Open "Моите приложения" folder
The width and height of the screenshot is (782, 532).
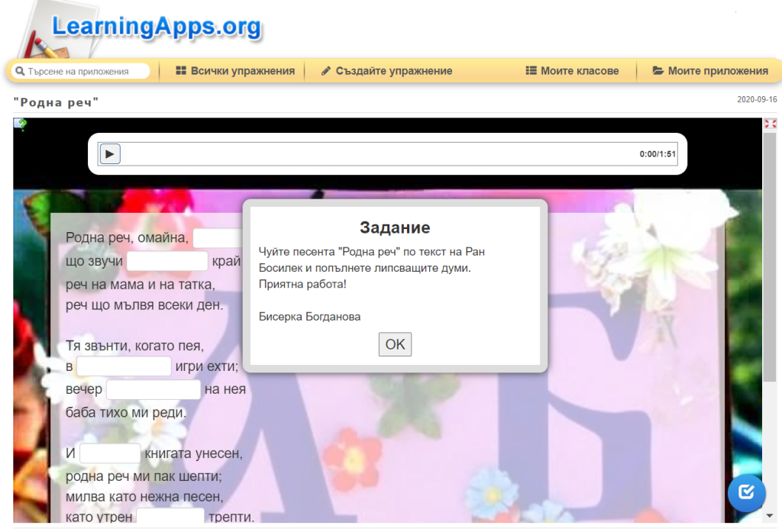coord(710,71)
